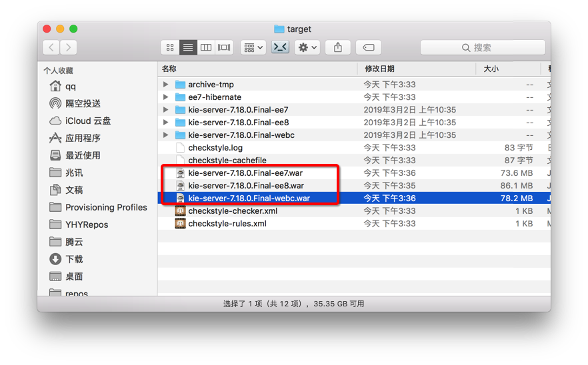Click checkstyle-checker.xml file icon
Viewport: 588px width, 365px height.
click(181, 211)
